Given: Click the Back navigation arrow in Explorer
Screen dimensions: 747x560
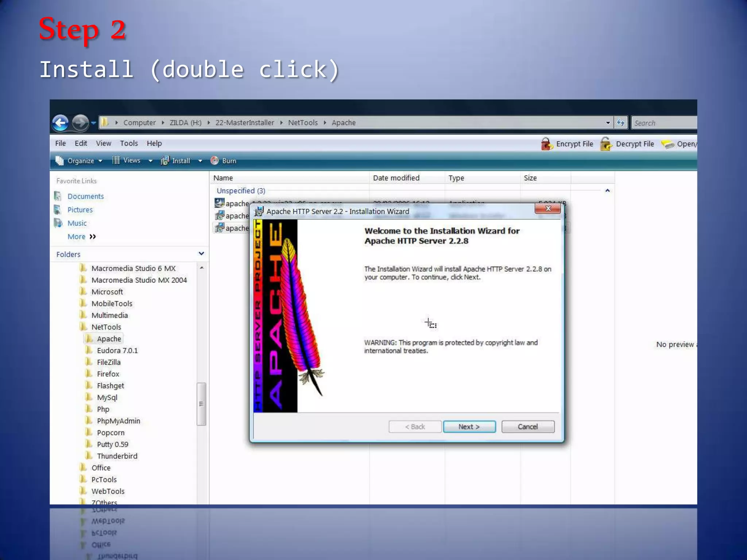Looking at the screenshot, I should point(60,122).
